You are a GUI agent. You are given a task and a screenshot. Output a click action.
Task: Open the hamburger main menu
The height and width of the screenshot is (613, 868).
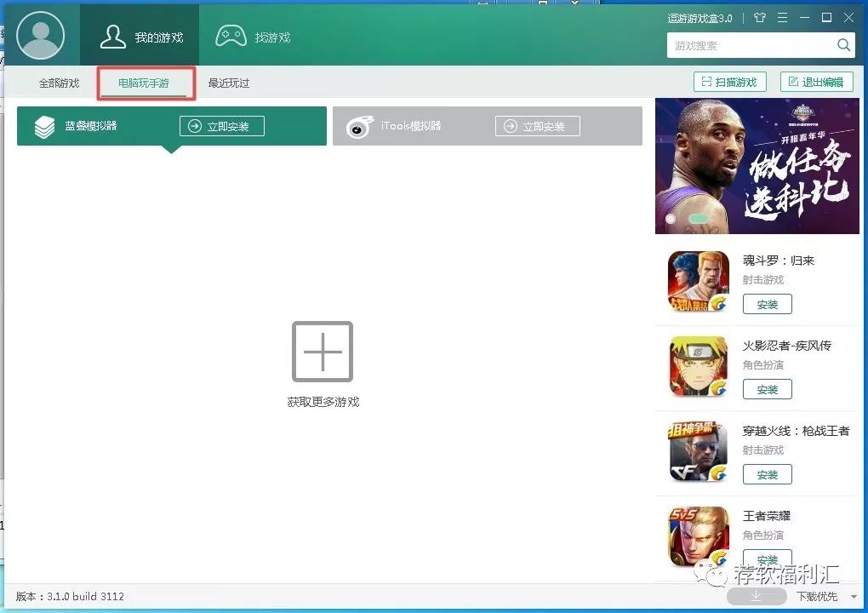point(782,18)
